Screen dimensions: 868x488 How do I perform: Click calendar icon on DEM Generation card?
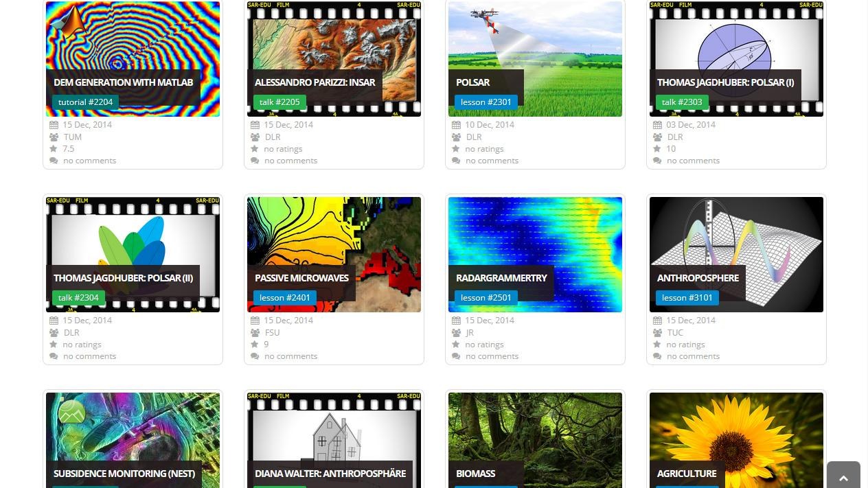tap(54, 125)
